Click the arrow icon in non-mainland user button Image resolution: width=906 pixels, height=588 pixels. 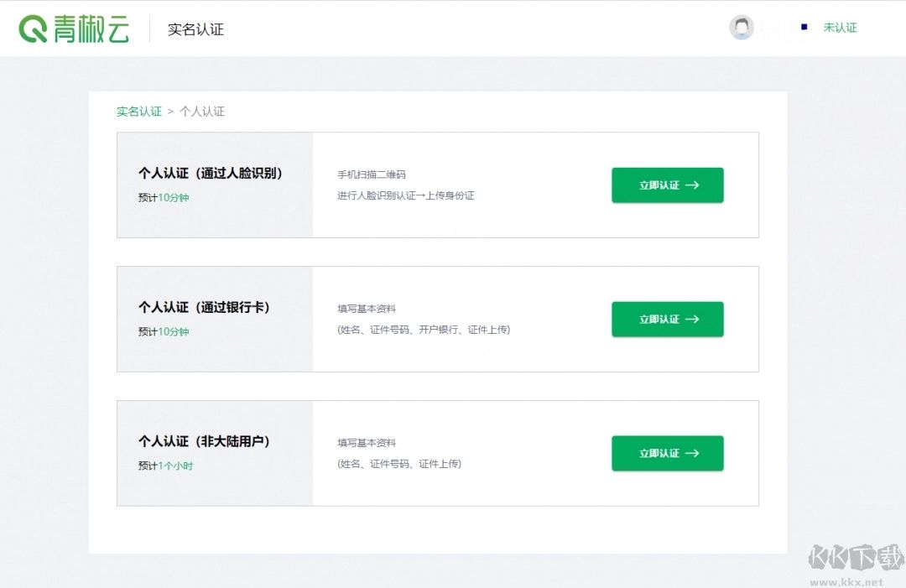[692, 453]
